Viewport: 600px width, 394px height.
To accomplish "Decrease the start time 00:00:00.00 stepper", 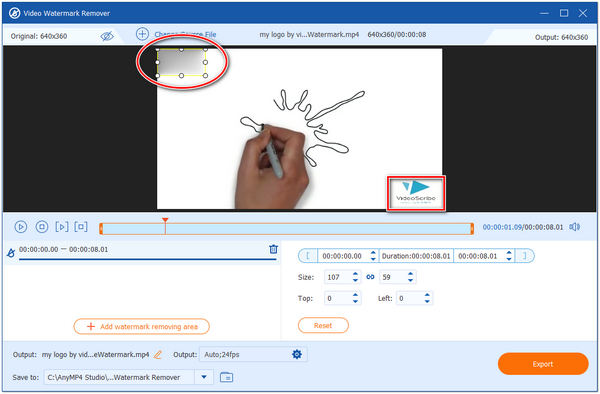I will click(373, 259).
